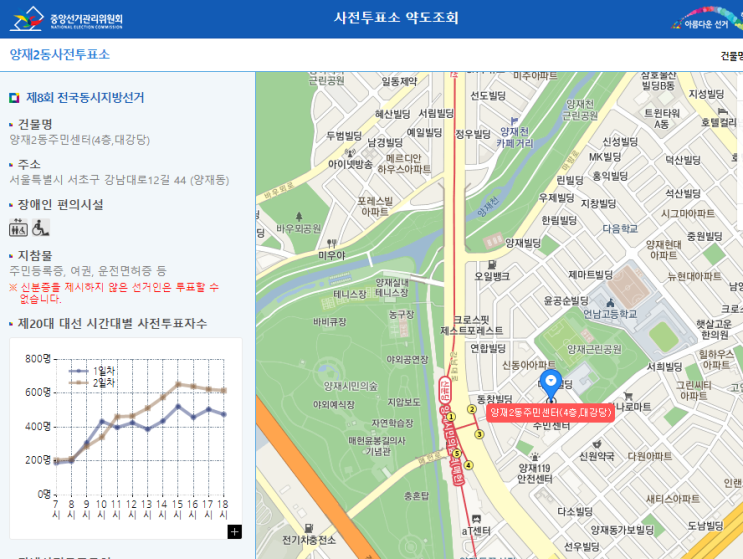Click the 양재2동사전투표소 page title

60,54
